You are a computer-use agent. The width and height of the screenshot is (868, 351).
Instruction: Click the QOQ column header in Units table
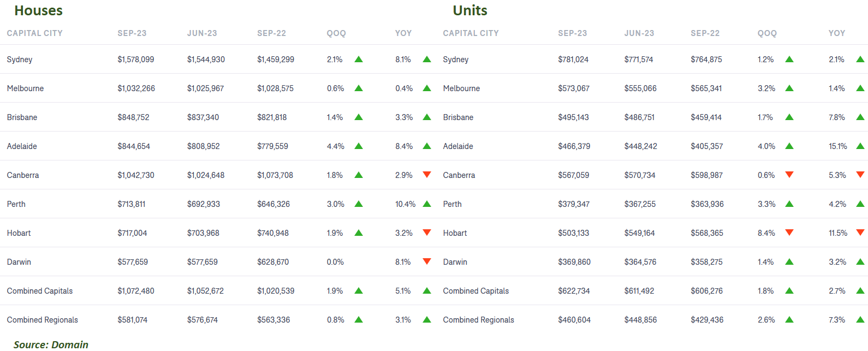click(767, 33)
